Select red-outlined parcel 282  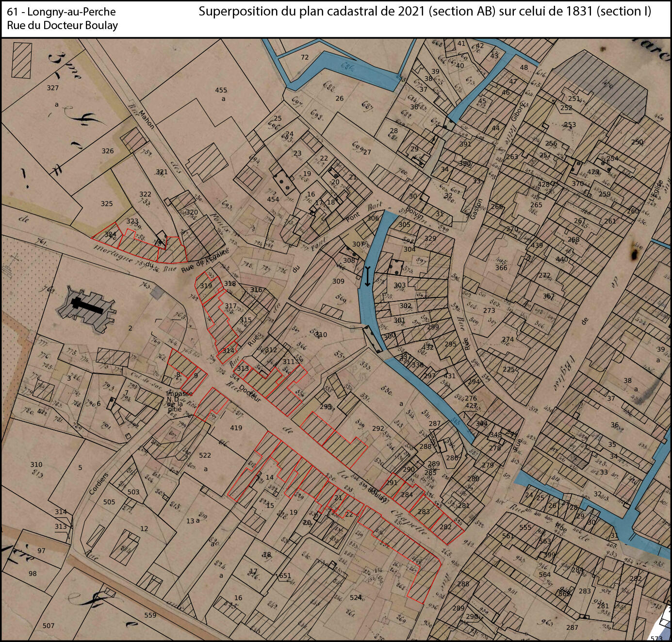tap(445, 527)
